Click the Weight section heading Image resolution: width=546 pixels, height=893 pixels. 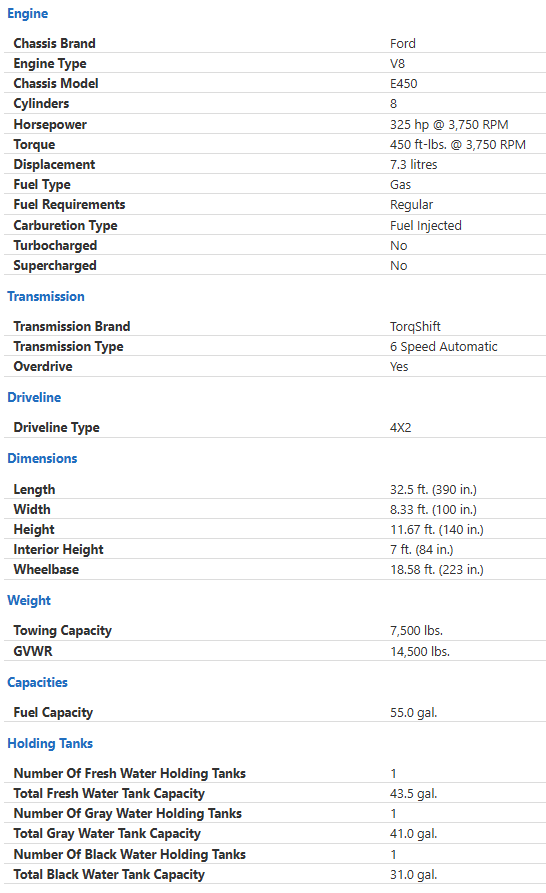tap(29, 601)
